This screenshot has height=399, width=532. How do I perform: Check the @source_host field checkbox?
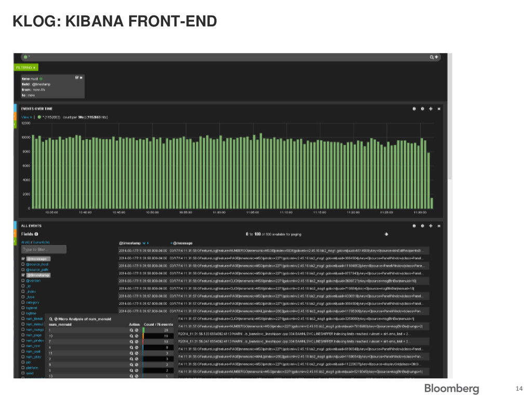pyautogui.click(x=23, y=264)
